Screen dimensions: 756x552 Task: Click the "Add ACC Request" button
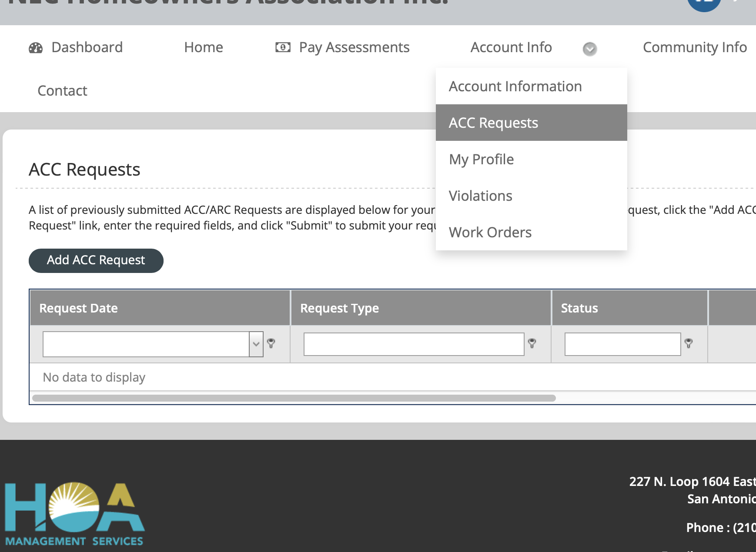point(96,260)
